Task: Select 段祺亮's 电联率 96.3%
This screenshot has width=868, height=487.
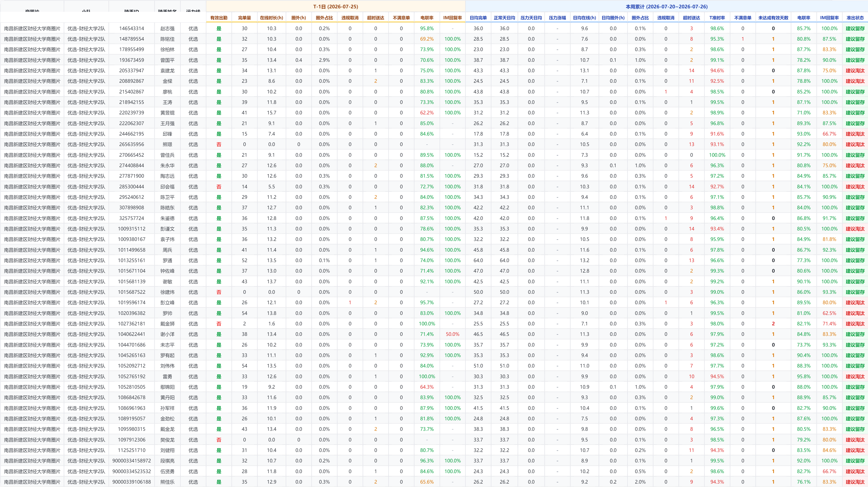Action: pyautogui.click(x=427, y=461)
